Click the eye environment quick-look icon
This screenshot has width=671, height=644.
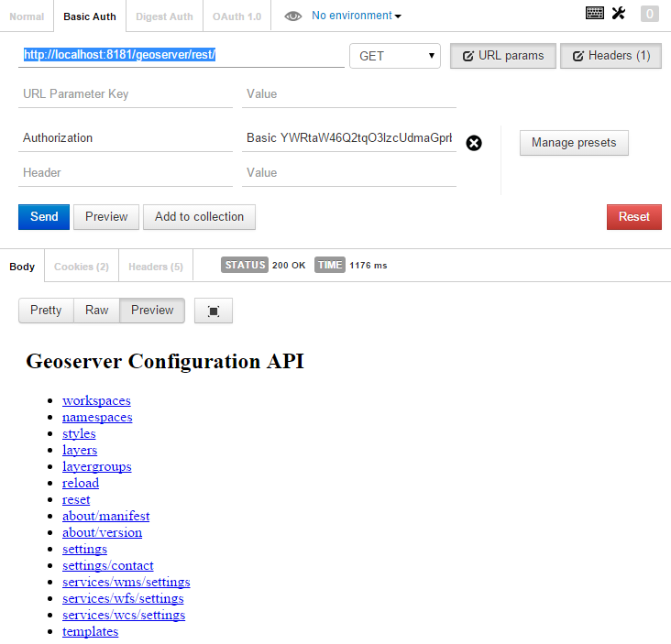click(293, 16)
